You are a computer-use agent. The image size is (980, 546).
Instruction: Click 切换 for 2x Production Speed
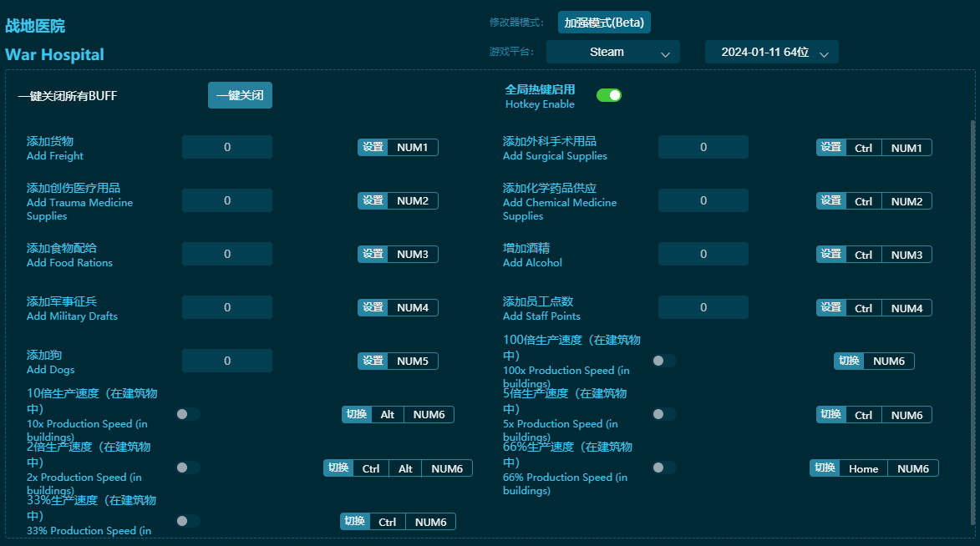click(338, 468)
